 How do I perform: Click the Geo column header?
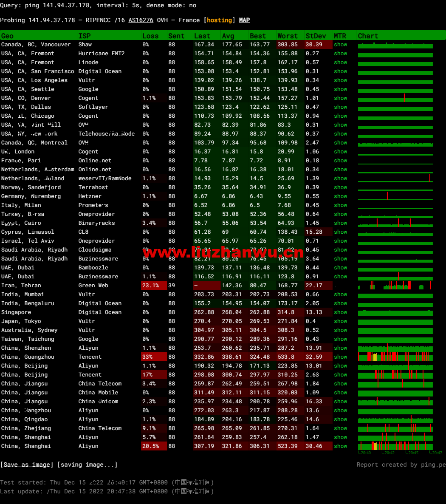pos(7,36)
